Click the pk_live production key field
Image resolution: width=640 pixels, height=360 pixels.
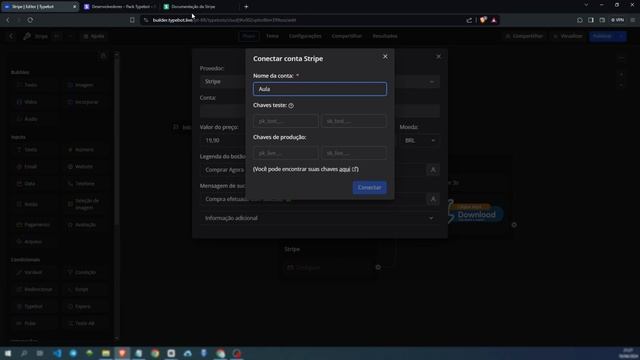(286, 153)
